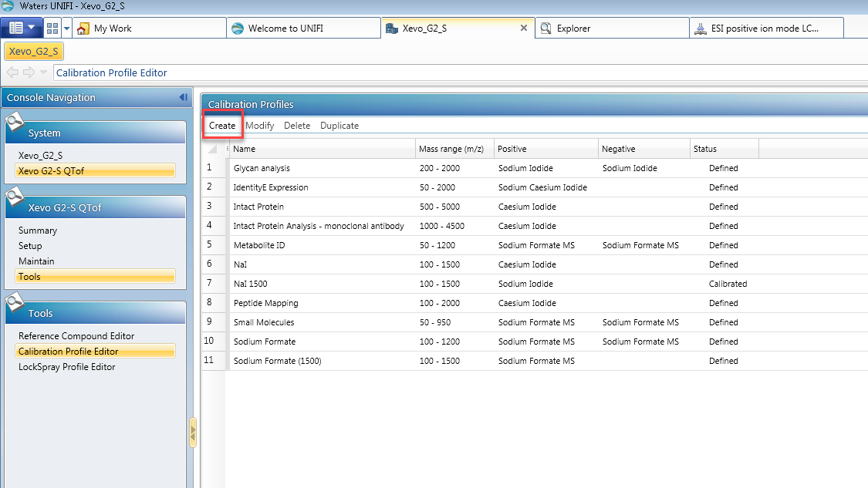Switch to Welcome to UNIFI tab
Viewport: 868px width, 488px height.
click(304, 29)
